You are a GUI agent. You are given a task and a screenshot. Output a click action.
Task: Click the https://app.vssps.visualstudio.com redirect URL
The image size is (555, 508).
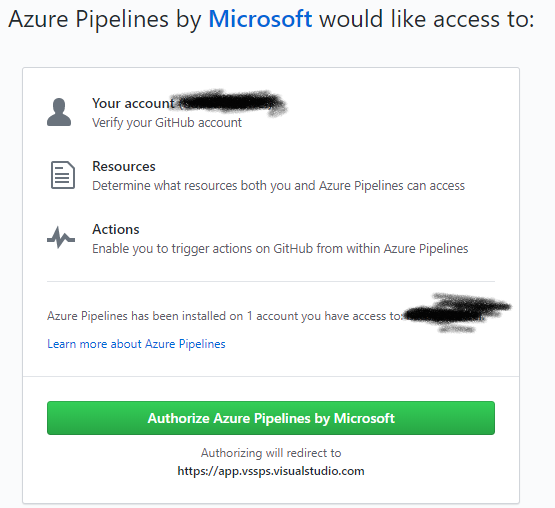tap(271, 471)
